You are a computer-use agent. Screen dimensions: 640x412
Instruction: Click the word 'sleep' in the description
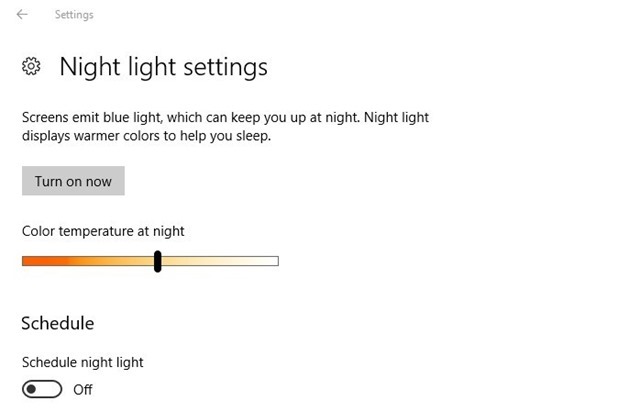click(251, 136)
